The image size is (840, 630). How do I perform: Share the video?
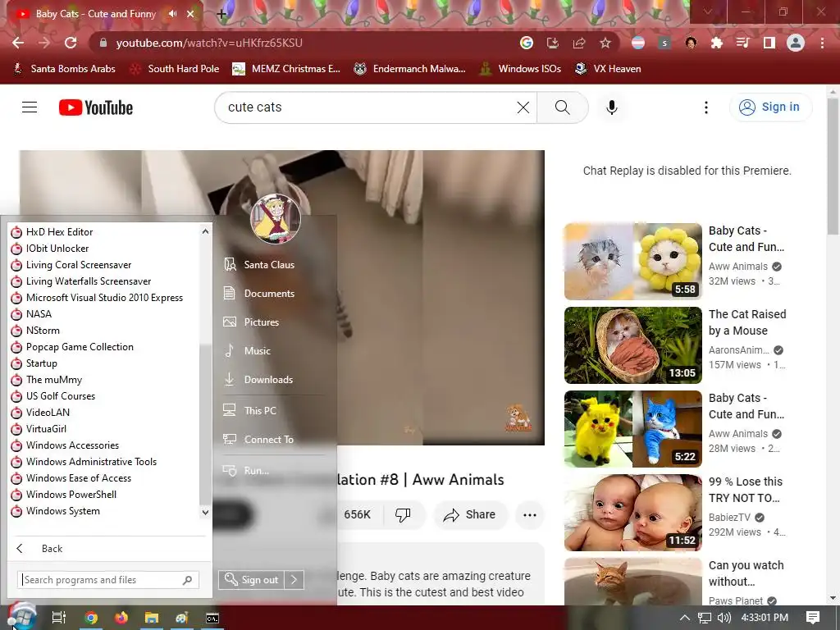tap(470, 515)
